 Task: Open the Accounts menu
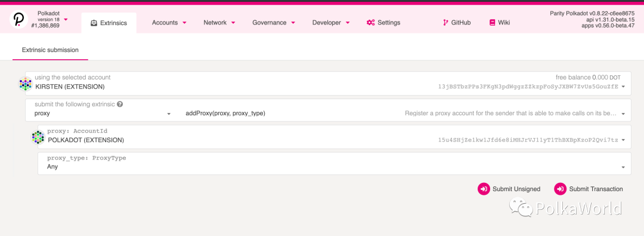point(169,23)
